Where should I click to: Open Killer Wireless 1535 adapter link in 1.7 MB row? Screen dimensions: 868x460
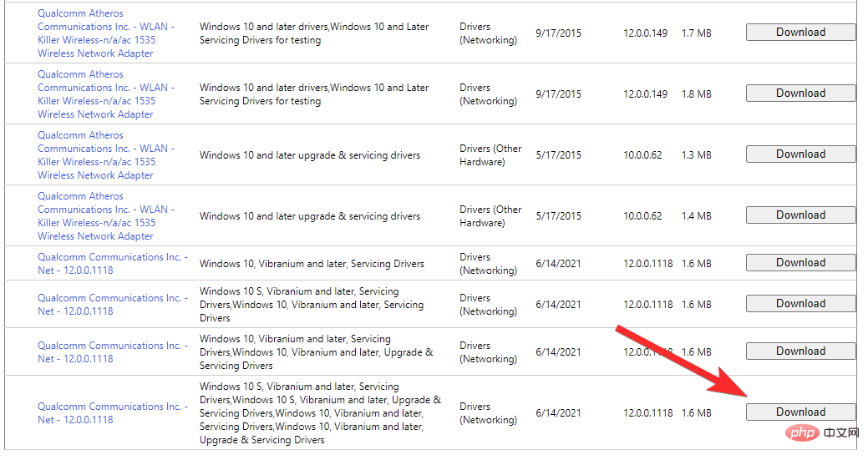tap(106, 33)
